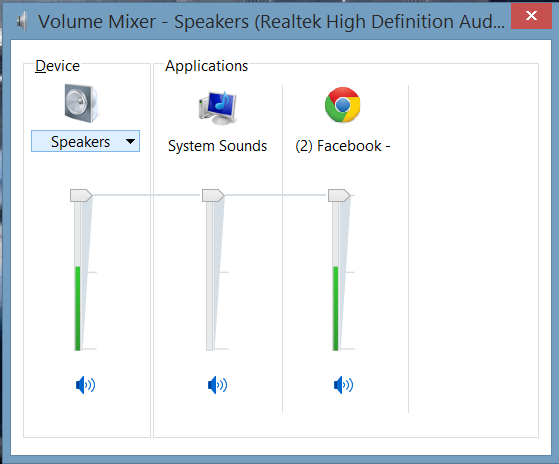Click the bottom of System Sounds track
This screenshot has height=464, width=559.
tap(210, 346)
